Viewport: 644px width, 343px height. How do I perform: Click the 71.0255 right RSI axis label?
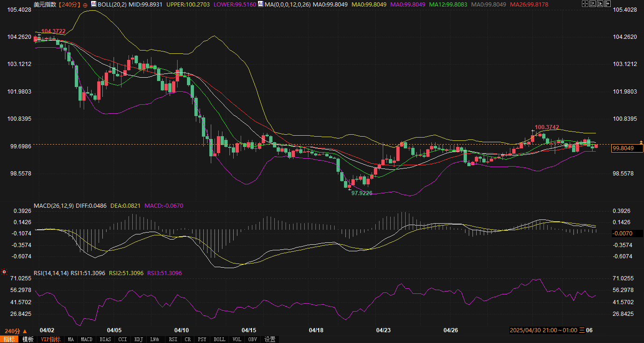pyautogui.click(x=623, y=278)
